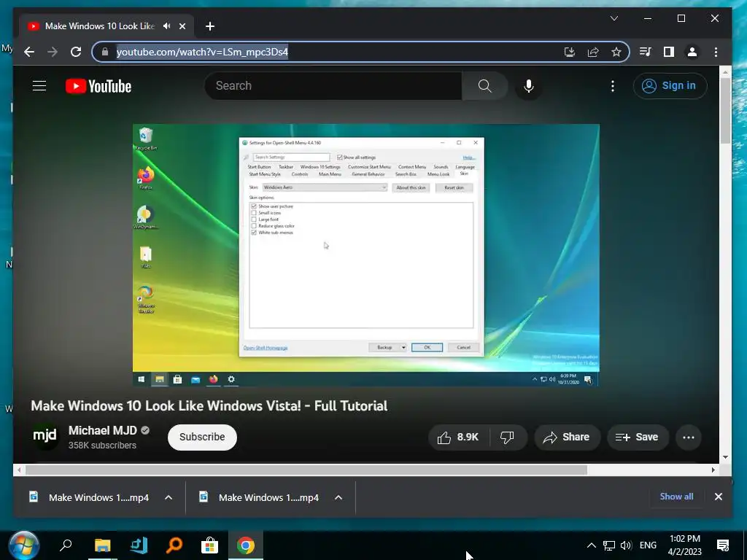Click the Chrome taskbar icon

(x=246, y=545)
